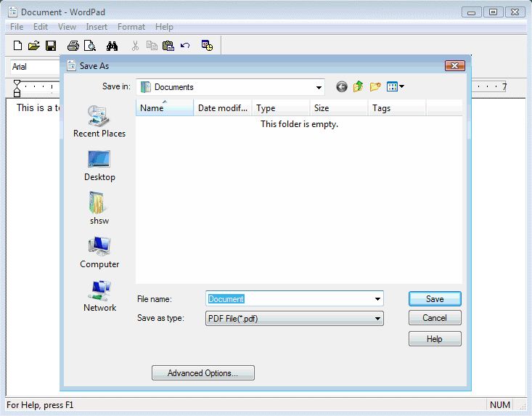Click the 'This is a t' document text

click(38, 108)
